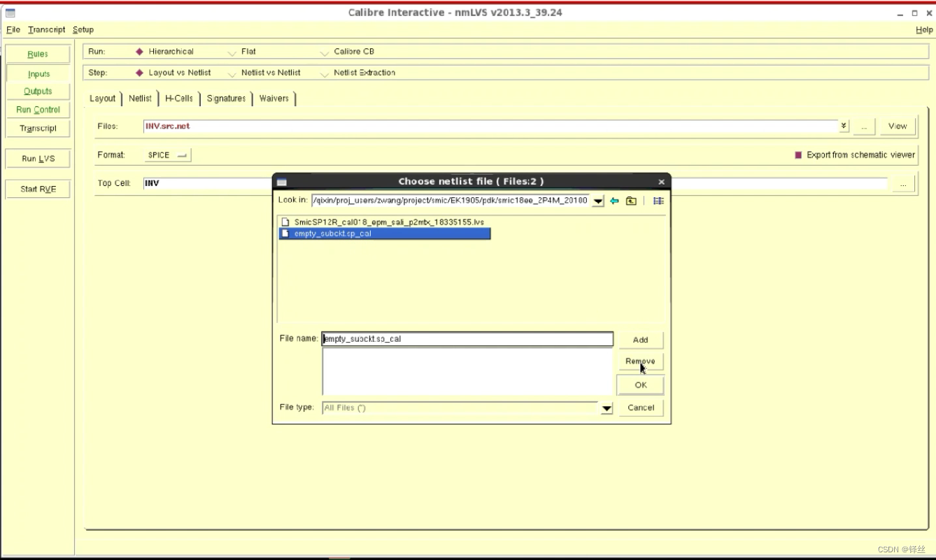Screen dimensions: 936x560
Task: Open the Transcript menu
Action: [x=47, y=29]
